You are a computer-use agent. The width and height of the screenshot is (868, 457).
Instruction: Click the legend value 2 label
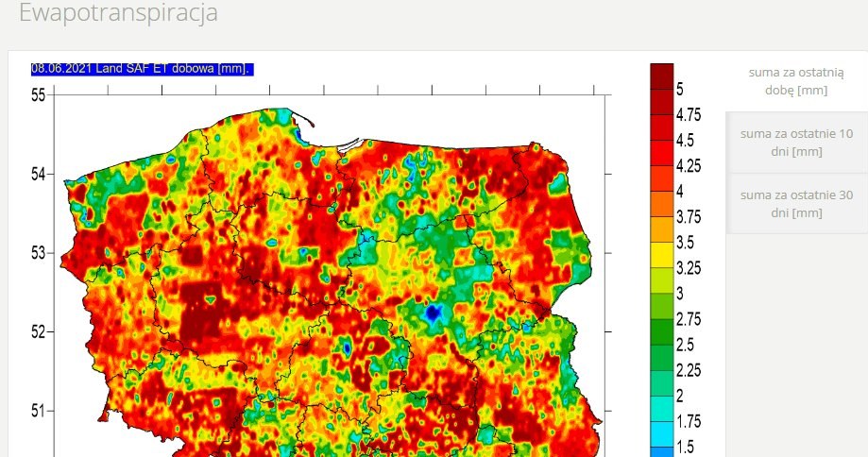pyautogui.click(x=680, y=396)
